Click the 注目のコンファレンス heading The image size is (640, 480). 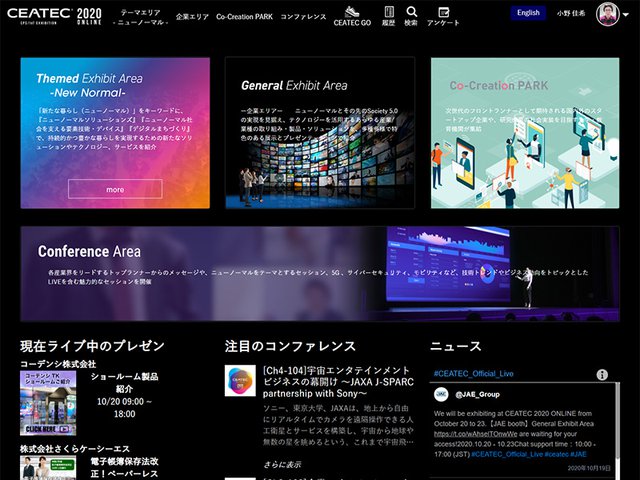pyautogui.click(x=290, y=346)
